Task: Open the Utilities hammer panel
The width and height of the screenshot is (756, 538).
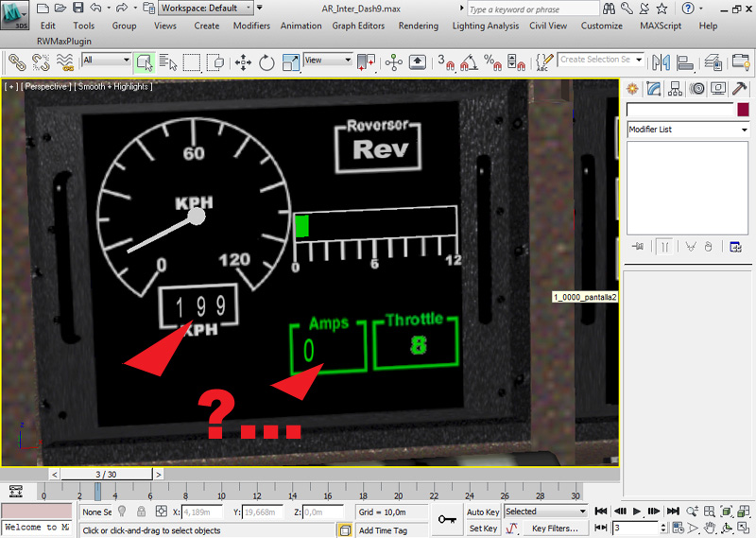Action: point(740,89)
